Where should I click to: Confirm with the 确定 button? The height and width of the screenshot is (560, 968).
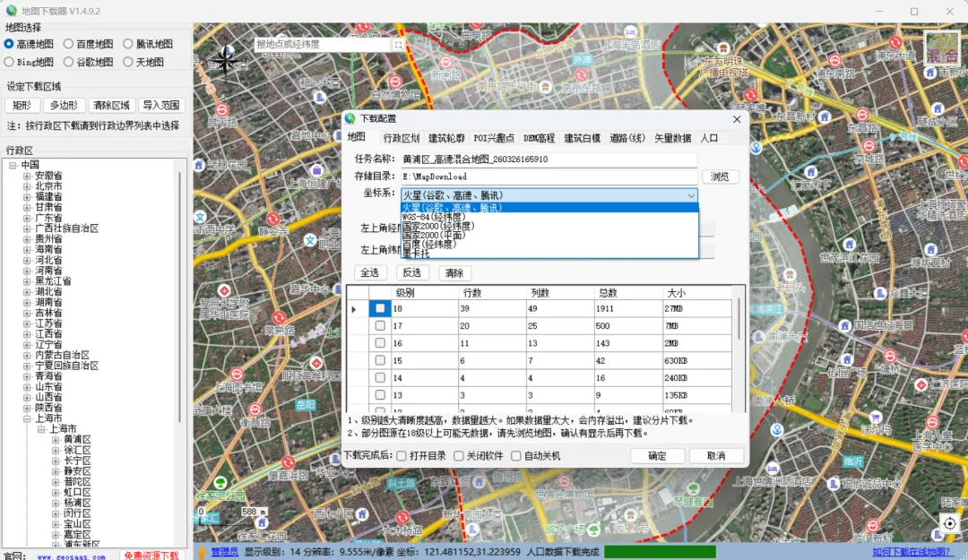click(658, 456)
